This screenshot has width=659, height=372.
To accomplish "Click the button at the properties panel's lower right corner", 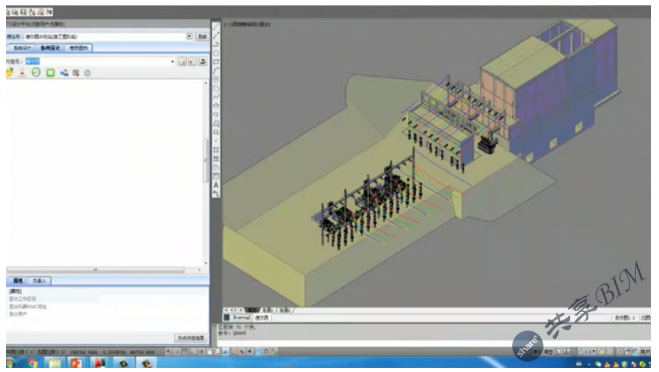I will (190, 338).
